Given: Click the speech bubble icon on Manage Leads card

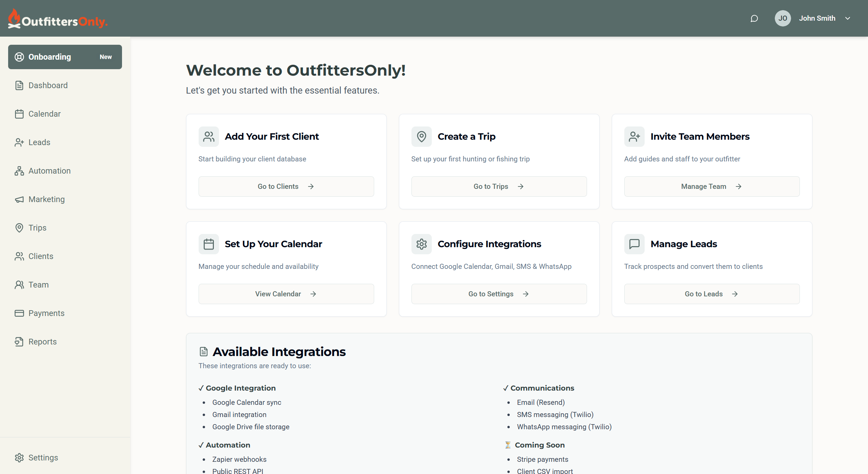Looking at the screenshot, I should tap(634, 244).
